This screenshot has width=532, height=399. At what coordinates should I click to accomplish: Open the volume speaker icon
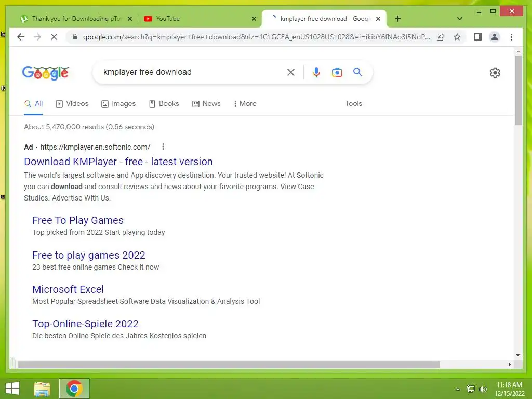point(483,389)
